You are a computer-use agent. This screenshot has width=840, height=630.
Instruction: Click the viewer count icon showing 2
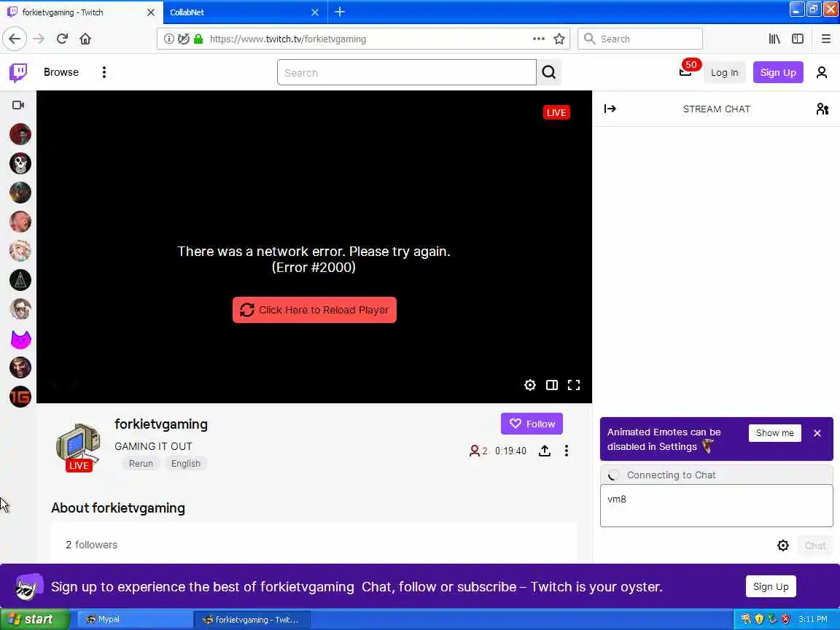(478, 451)
